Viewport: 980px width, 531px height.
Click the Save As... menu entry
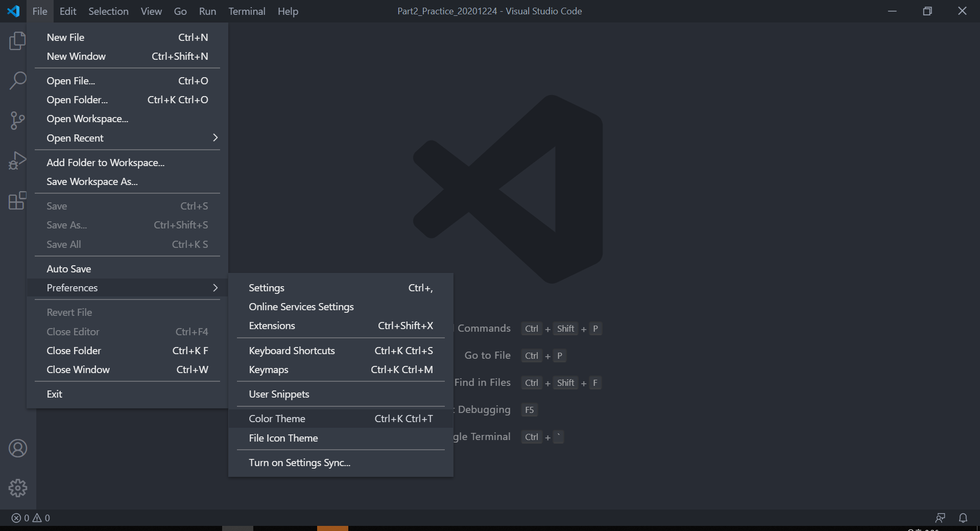coord(127,225)
